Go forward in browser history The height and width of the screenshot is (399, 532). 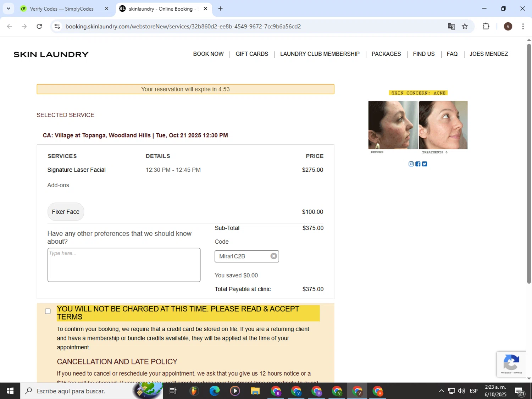[24, 26]
